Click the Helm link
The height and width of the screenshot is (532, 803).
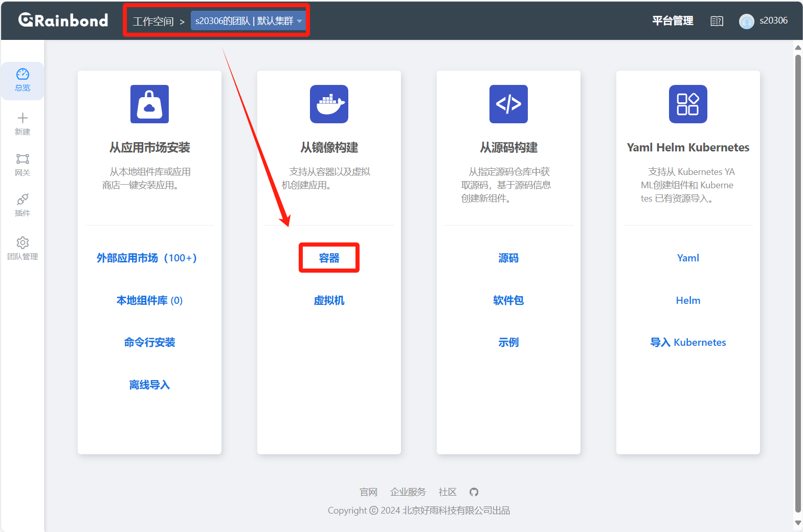[688, 301]
